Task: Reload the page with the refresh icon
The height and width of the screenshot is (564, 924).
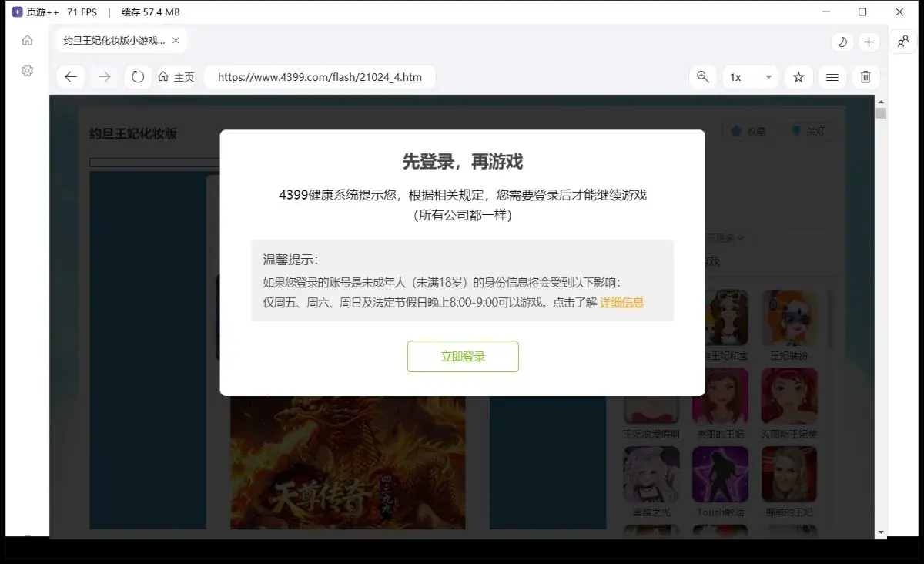Action: (x=138, y=77)
